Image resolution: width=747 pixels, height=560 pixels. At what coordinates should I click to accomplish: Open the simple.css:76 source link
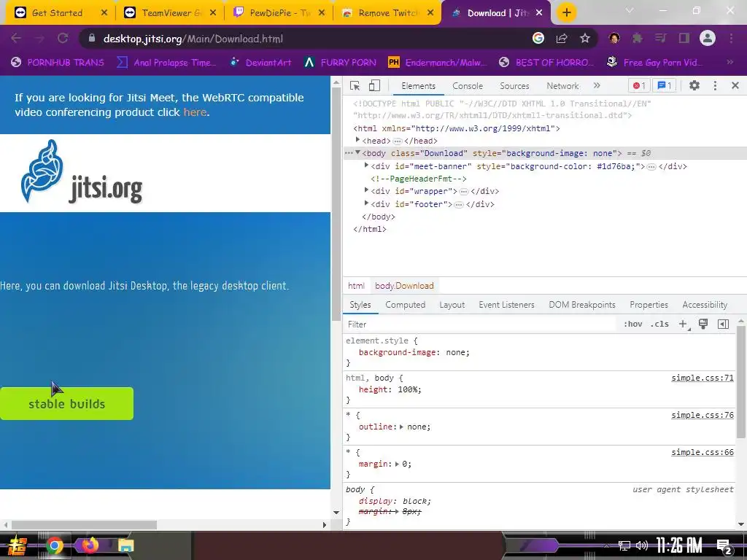(x=703, y=415)
